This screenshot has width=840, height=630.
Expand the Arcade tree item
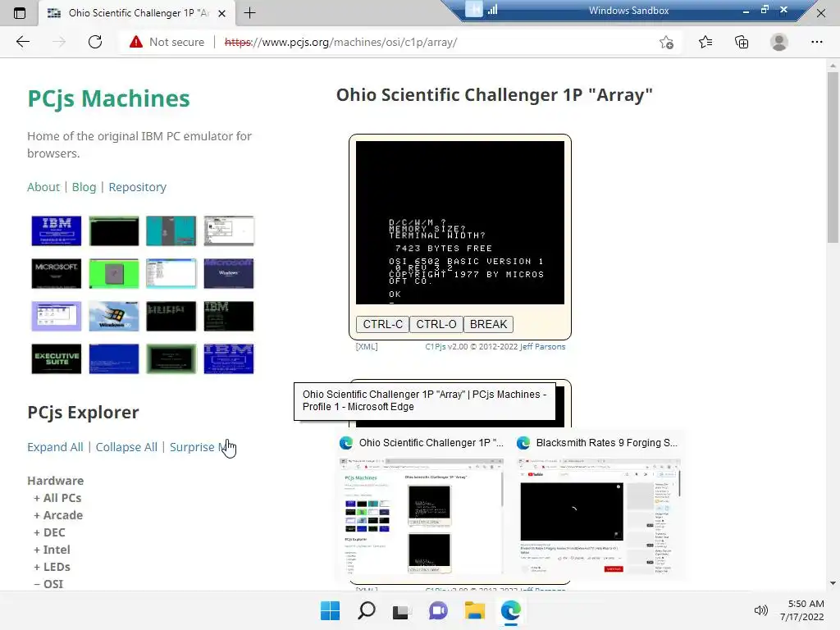point(58,515)
